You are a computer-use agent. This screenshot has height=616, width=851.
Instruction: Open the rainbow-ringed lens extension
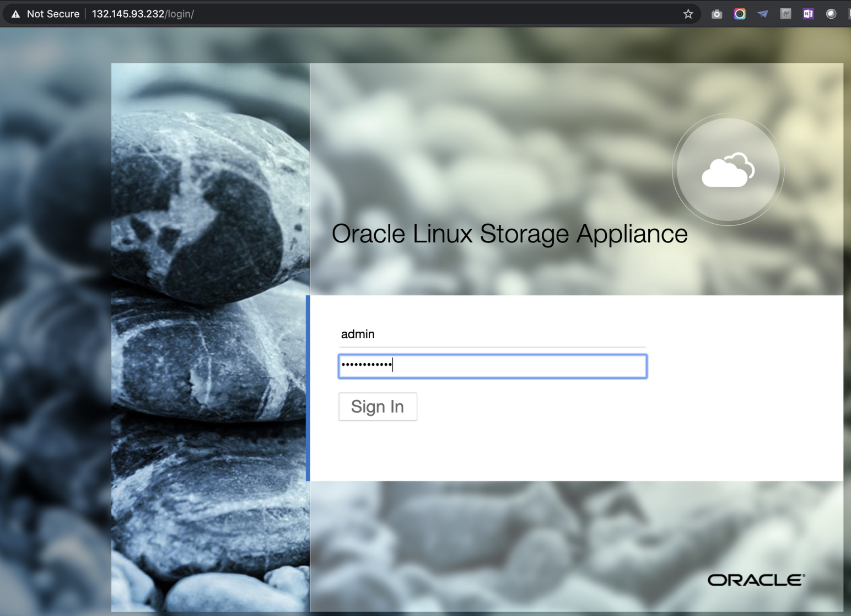coord(740,14)
